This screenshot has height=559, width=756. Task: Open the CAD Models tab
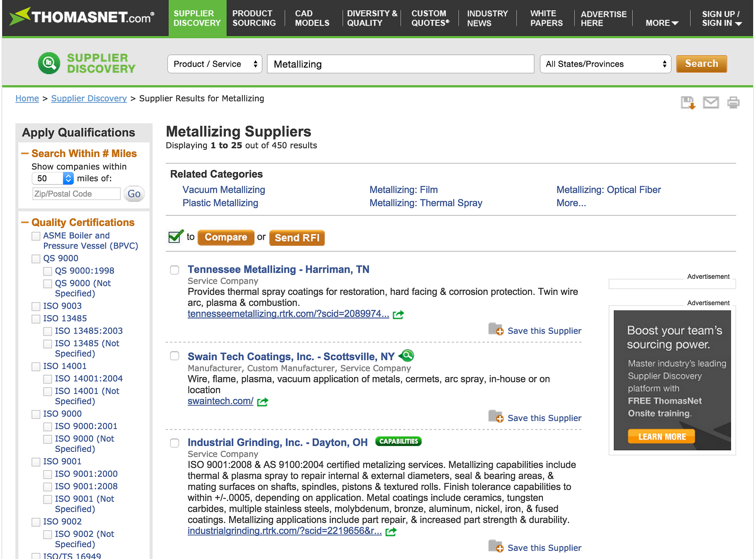[x=312, y=18]
